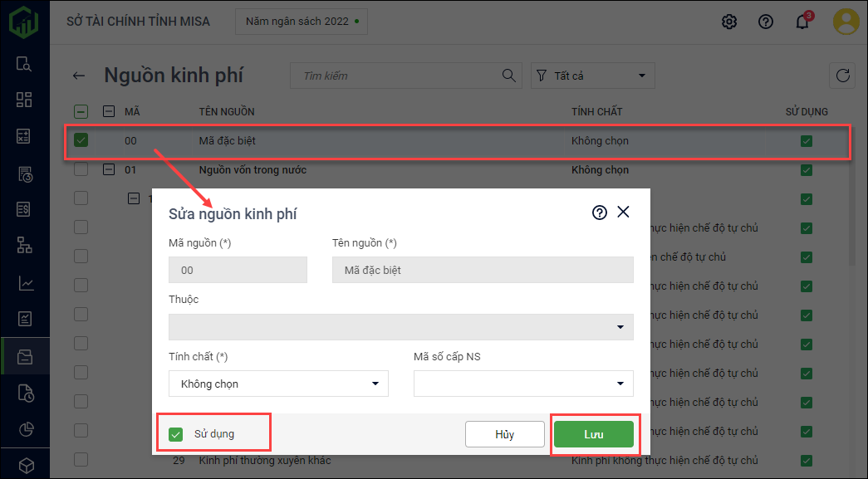Click the help question mark in header

click(x=766, y=22)
